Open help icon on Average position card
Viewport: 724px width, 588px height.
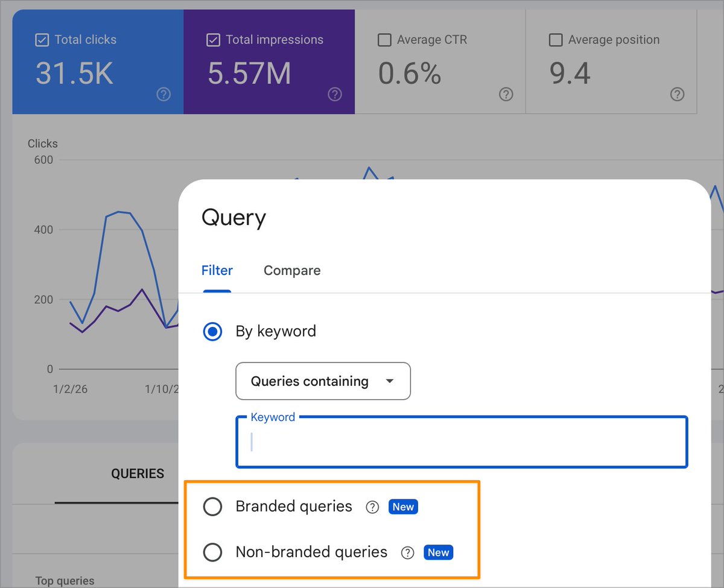(678, 94)
